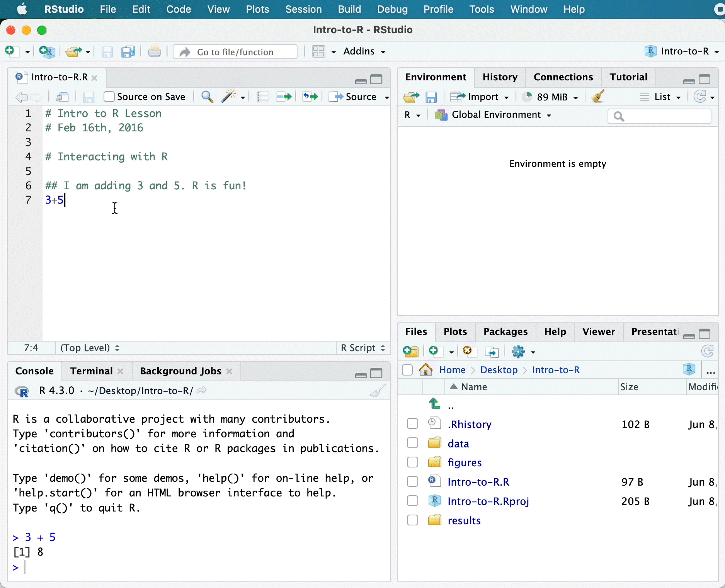Open the Session menu in menu bar

[303, 9]
